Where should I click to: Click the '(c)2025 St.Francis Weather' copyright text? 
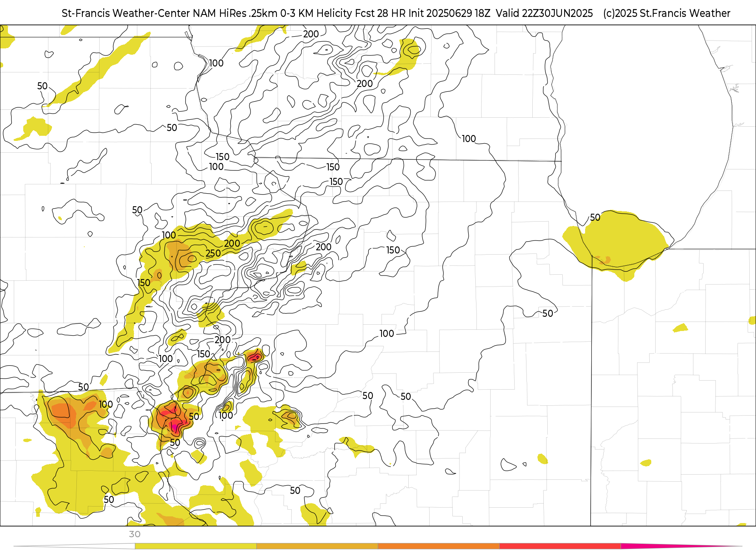tap(667, 13)
